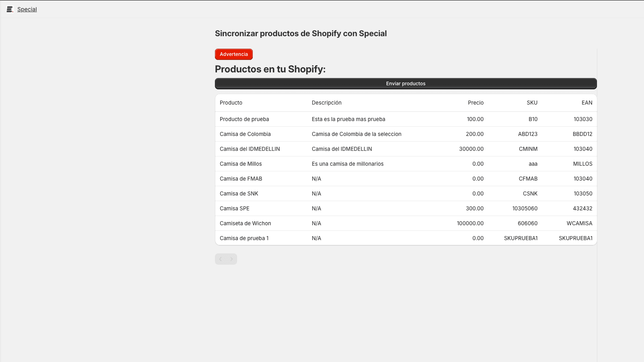Click the Special app logo icon
Image resolution: width=644 pixels, height=362 pixels.
click(9, 9)
